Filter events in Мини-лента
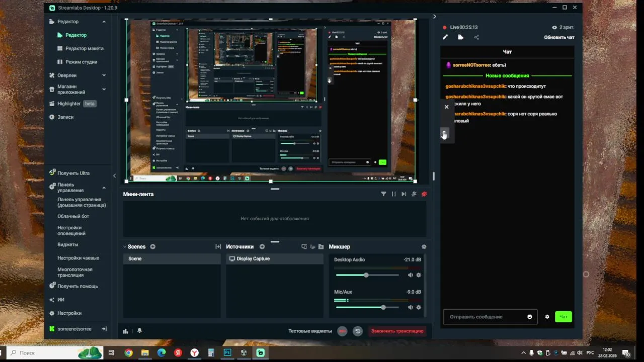 click(x=383, y=194)
